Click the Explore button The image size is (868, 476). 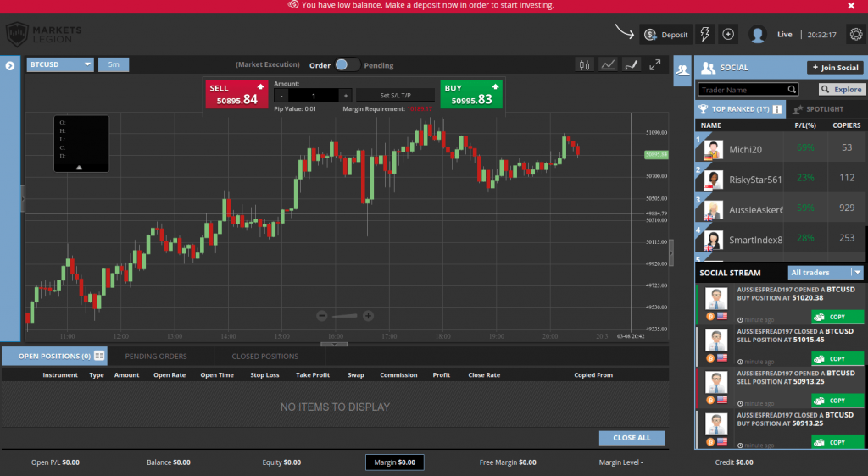point(842,90)
